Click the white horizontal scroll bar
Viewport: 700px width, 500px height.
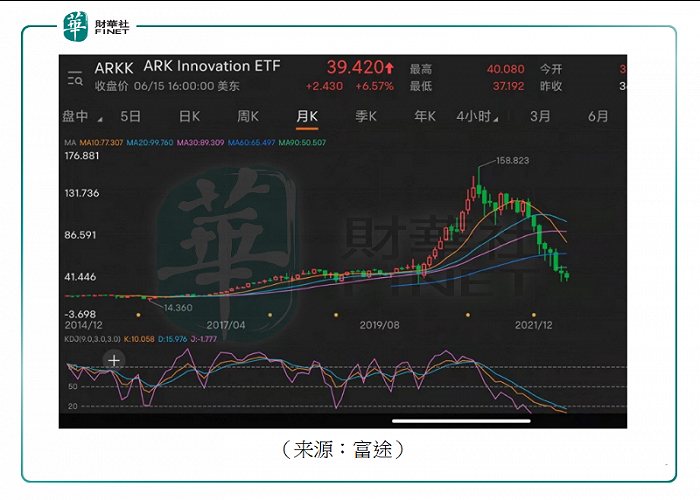461,421
